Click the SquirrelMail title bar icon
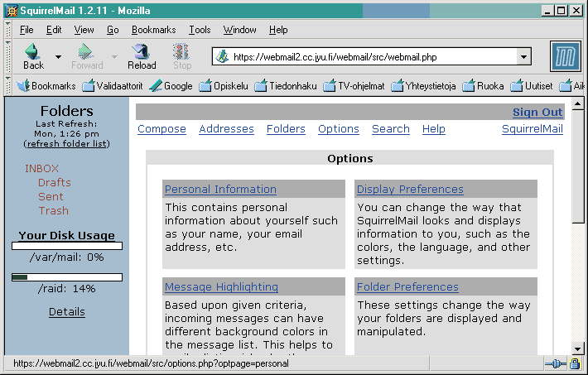This screenshot has width=588, height=375. click(12, 11)
